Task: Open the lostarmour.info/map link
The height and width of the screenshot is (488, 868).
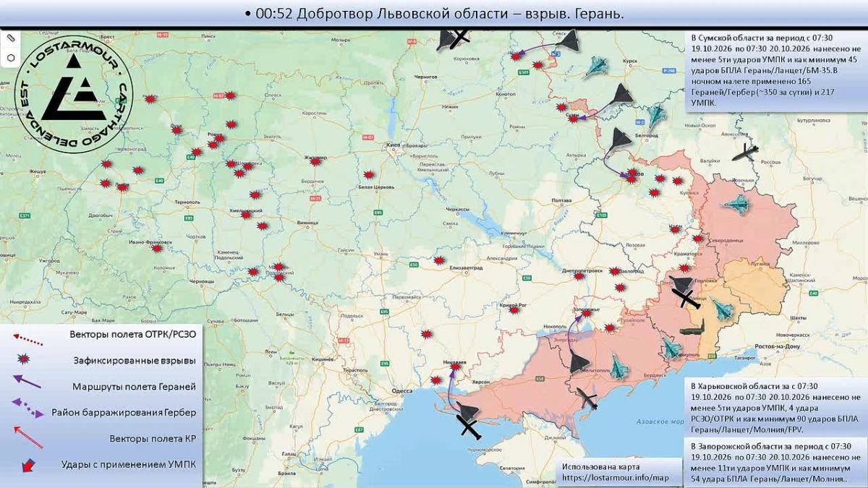Action: pos(614,477)
